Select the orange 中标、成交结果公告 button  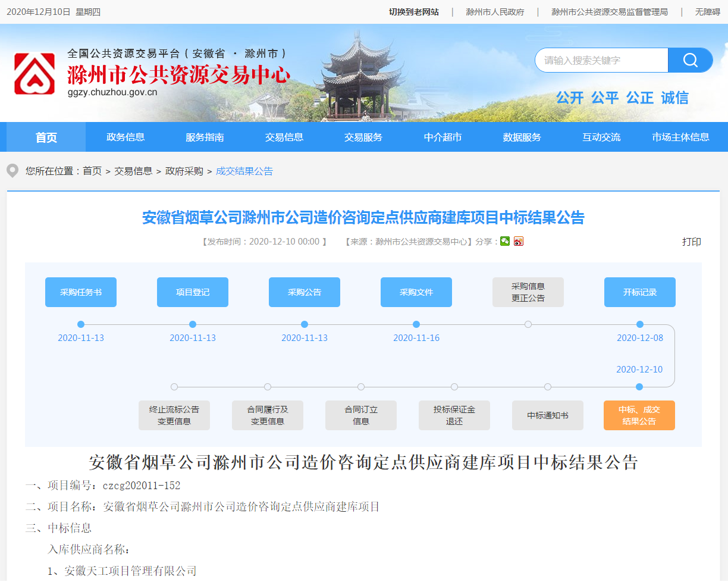(x=639, y=415)
